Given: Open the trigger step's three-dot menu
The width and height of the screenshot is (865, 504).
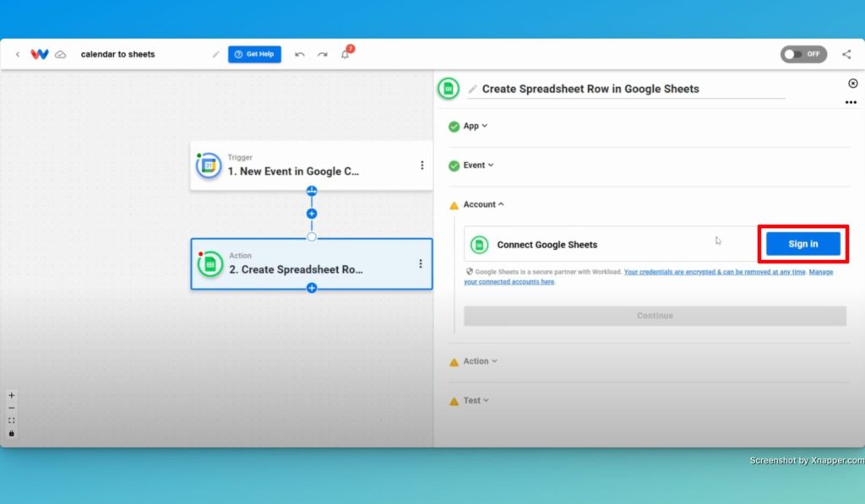Looking at the screenshot, I should tap(422, 165).
